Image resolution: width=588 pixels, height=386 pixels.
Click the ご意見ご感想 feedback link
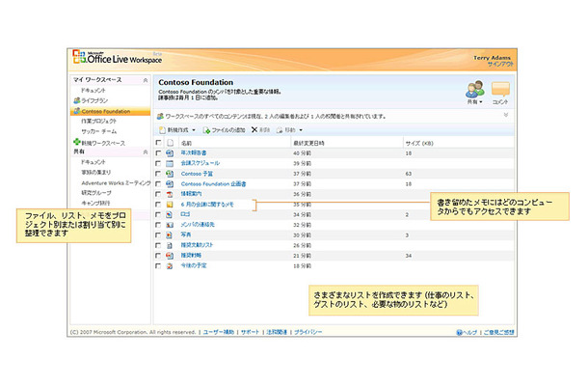(x=498, y=332)
